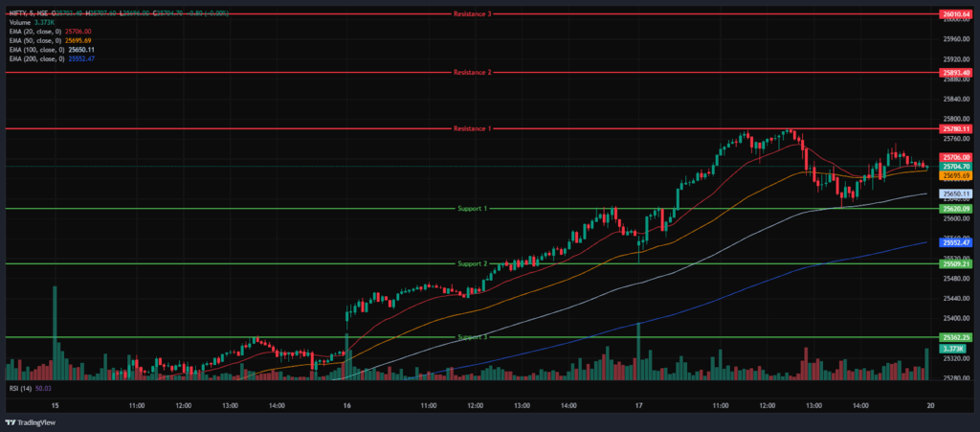
Task: Click the Resistance 1 line label
Action: 472,128
